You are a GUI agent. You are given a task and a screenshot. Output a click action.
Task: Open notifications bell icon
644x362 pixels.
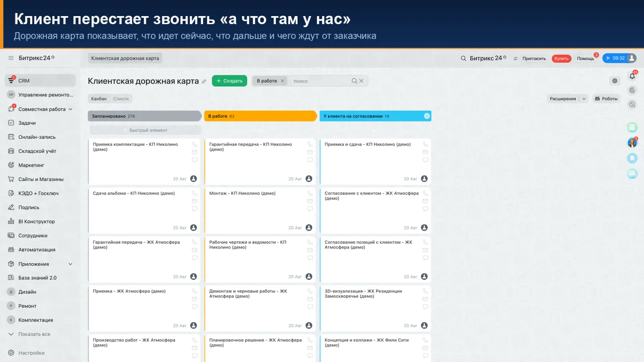632,76
